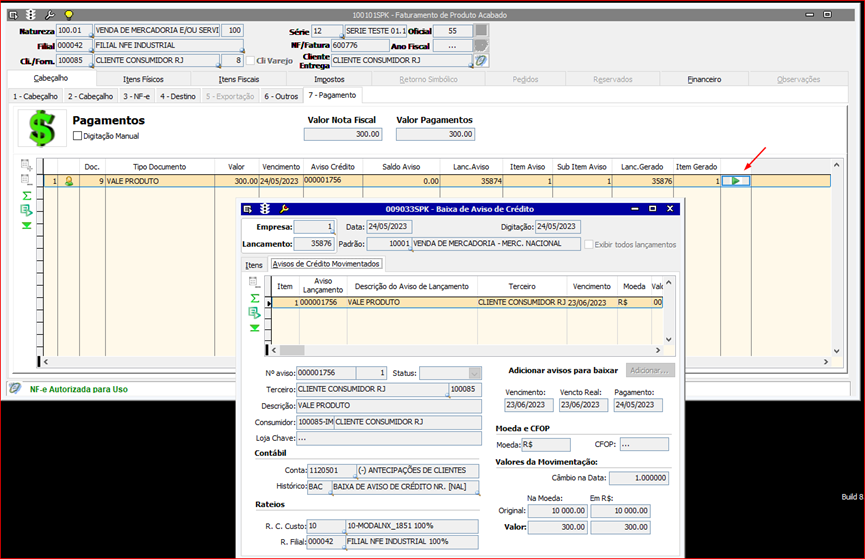Screen dimensions: 865x559
Task: Click the green sigma icon in credit notices grid
Action: click(x=255, y=298)
